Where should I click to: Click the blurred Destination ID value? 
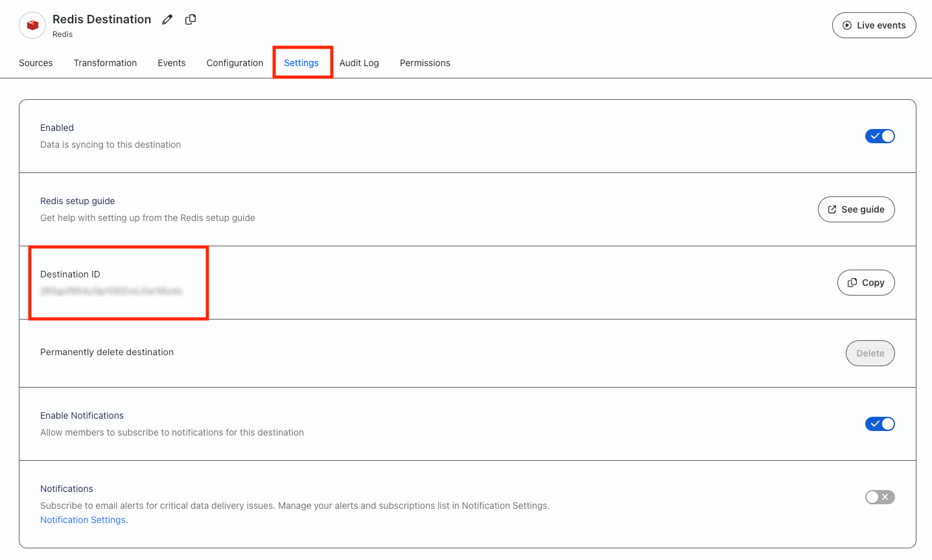(x=111, y=292)
